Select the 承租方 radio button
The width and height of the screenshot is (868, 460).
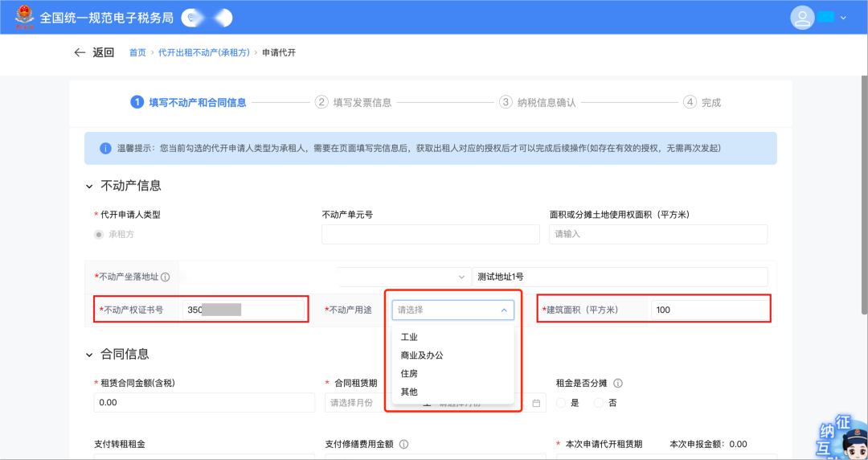[x=99, y=235]
